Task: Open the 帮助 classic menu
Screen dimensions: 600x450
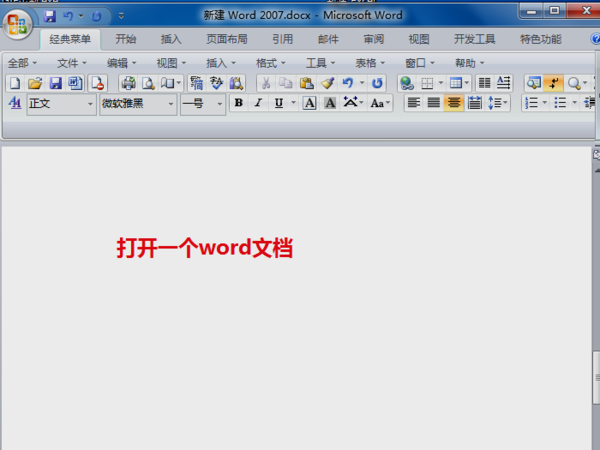Action: pyautogui.click(x=470, y=63)
